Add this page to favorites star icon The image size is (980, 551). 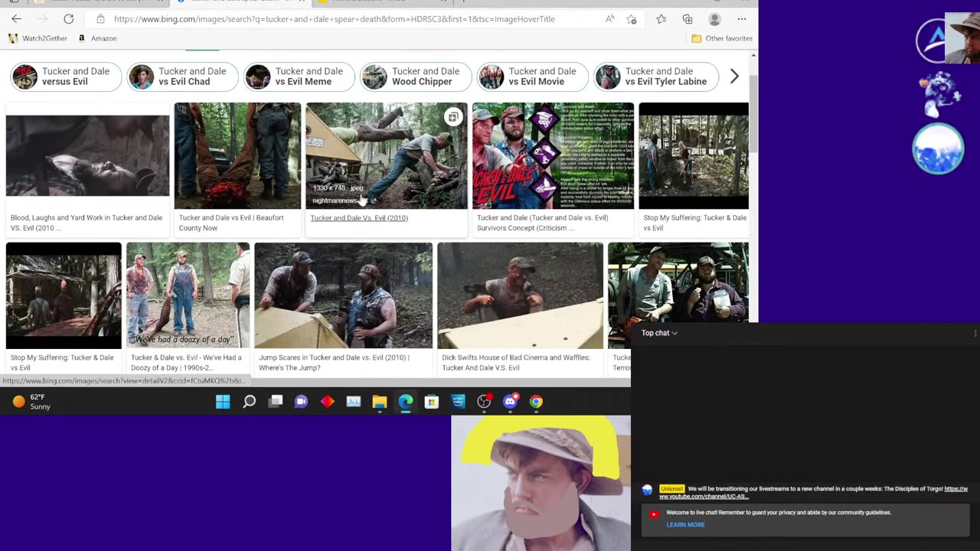[632, 19]
